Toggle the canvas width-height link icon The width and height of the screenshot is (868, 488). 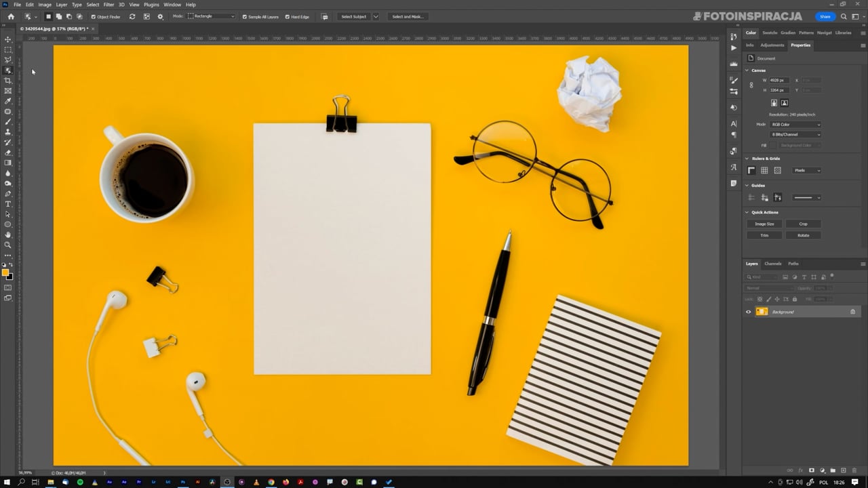pyautogui.click(x=751, y=85)
